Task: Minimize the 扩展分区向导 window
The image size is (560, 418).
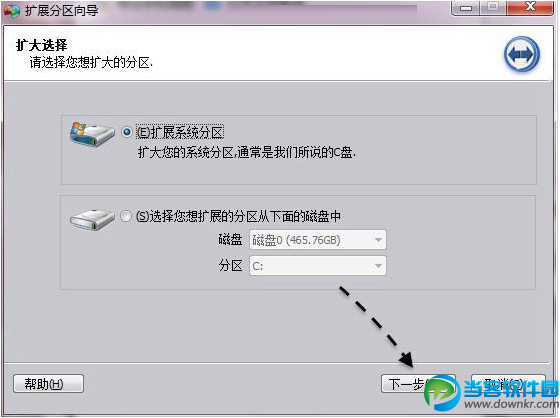Action: pos(466,8)
